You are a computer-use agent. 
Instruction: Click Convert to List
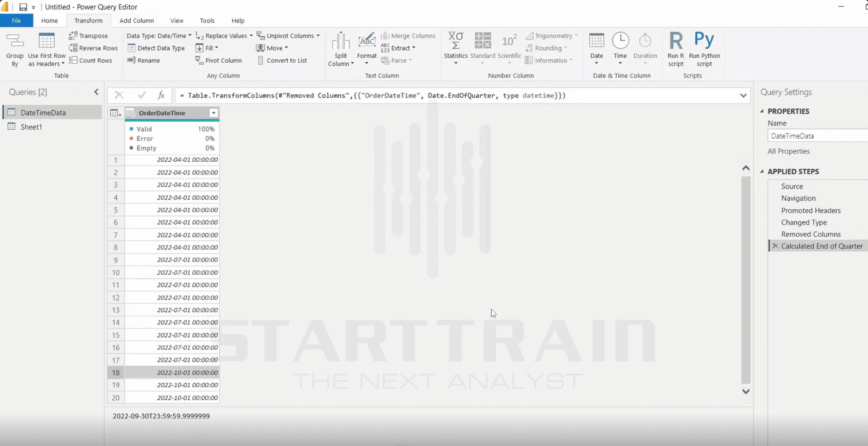[x=282, y=60]
